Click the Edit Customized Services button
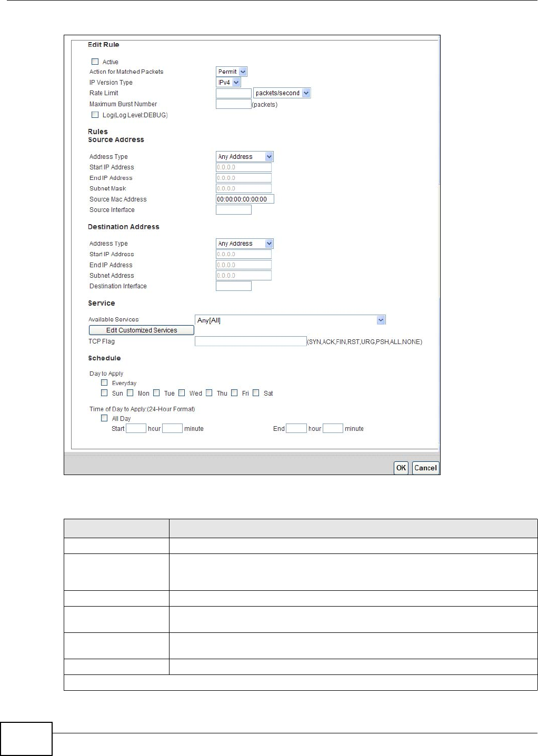This screenshot has width=538, height=756. (142, 330)
